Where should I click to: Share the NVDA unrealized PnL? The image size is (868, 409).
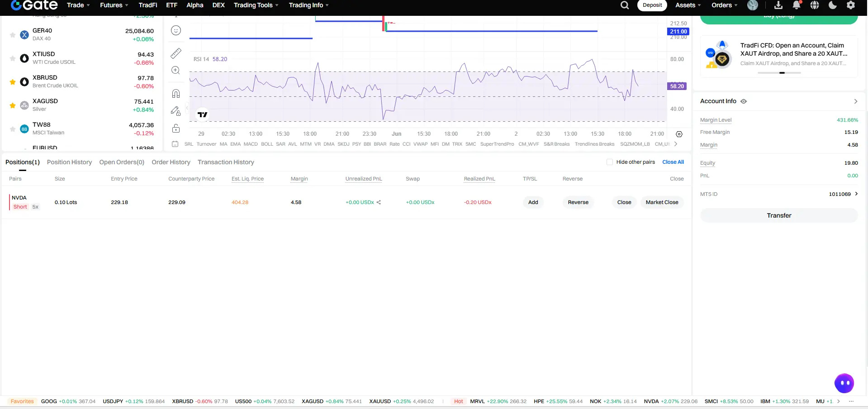(379, 202)
